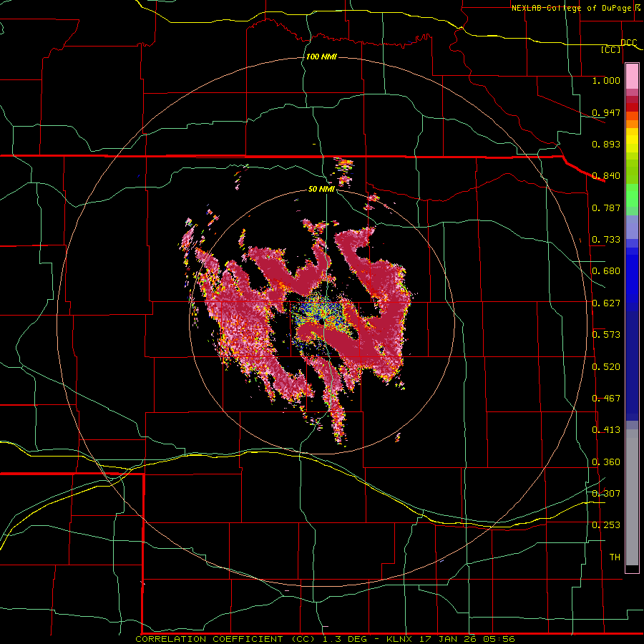The width and height of the screenshot is (644, 644).
Task: Click the CORRELATION COEFFICIENT (CC) caption text
Action: (x=225, y=639)
